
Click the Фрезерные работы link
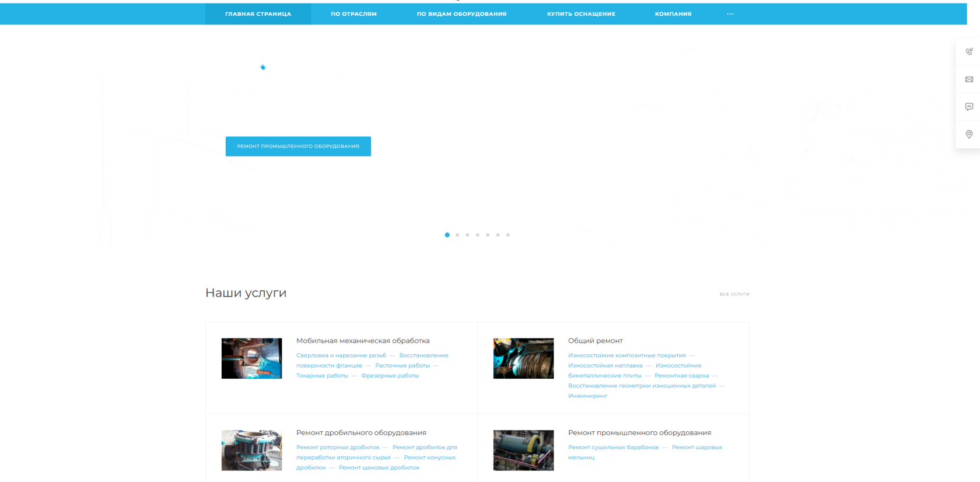coord(390,376)
